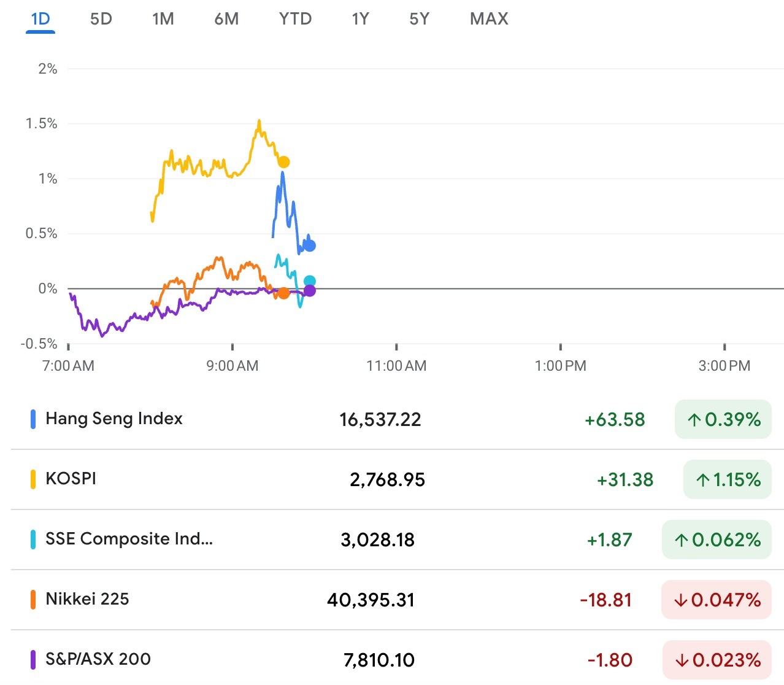Click the 7:00 AM axis label
The height and width of the screenshot is (685, 784).
68,366
